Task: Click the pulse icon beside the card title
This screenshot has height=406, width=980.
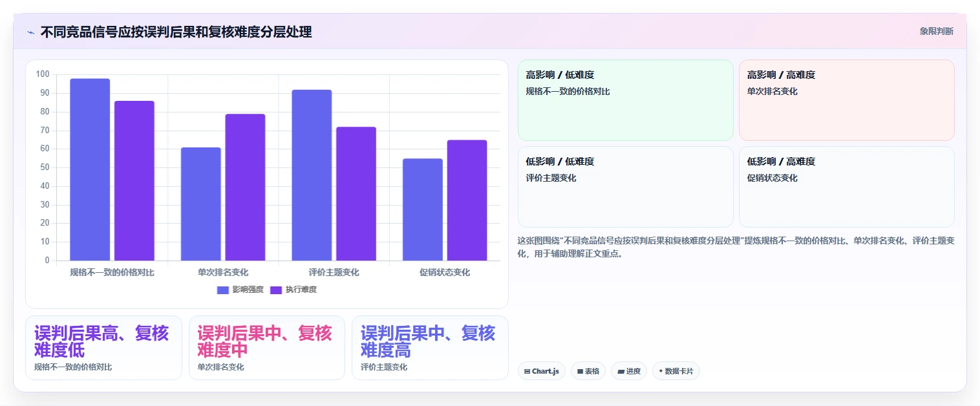Action: point(30,32)
